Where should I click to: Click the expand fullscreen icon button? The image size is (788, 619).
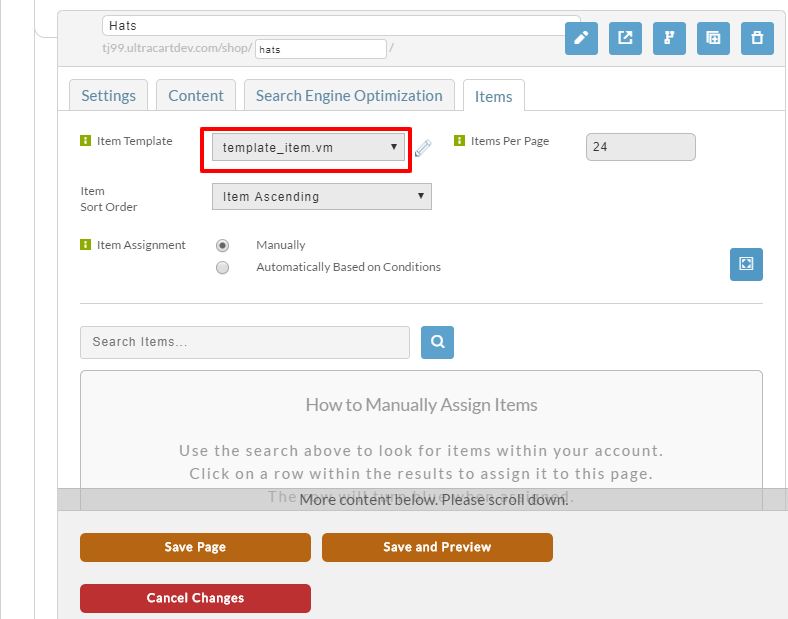[x=746, y=264]
